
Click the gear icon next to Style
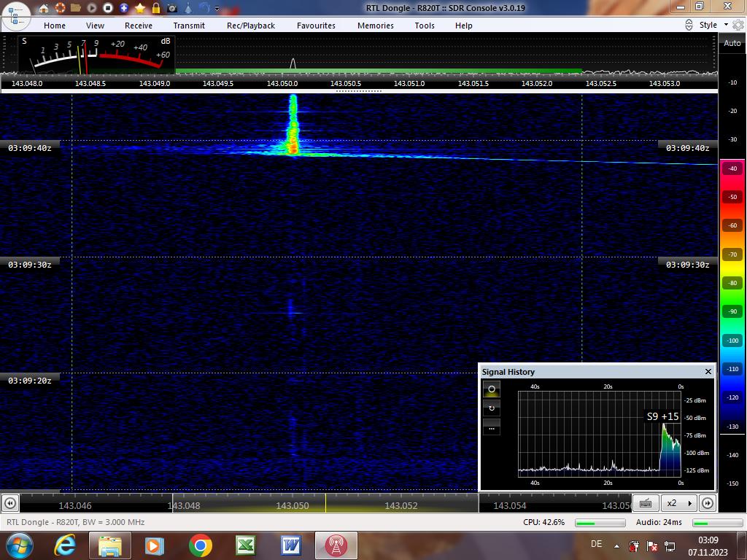[738, 25]
